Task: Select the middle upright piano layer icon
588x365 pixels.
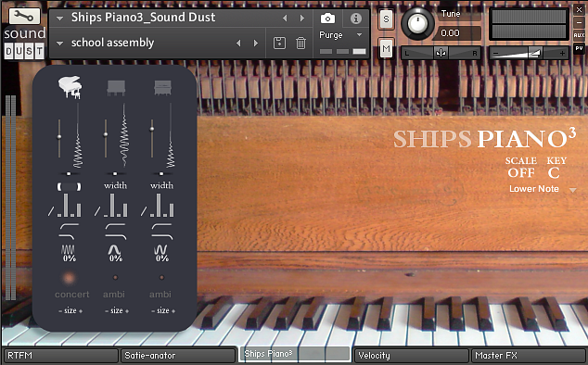Action: [116, 87]
